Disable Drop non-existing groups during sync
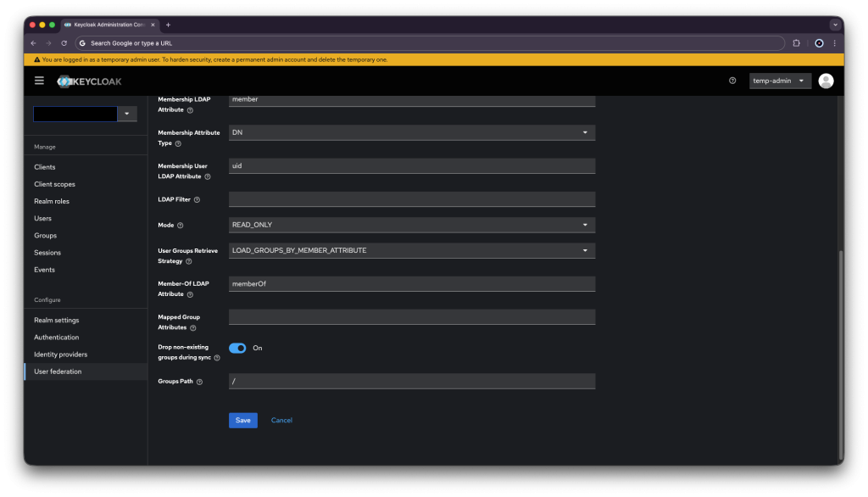Image resolution: width=868 pixels, height=497 pixels. coord(237,348)
